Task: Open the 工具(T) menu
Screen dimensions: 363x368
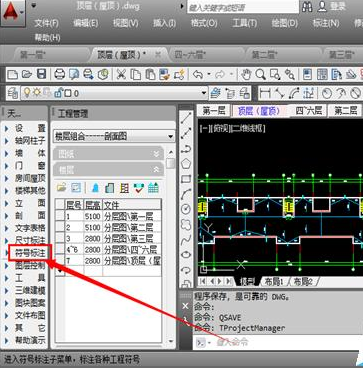Action: (244, 23)
